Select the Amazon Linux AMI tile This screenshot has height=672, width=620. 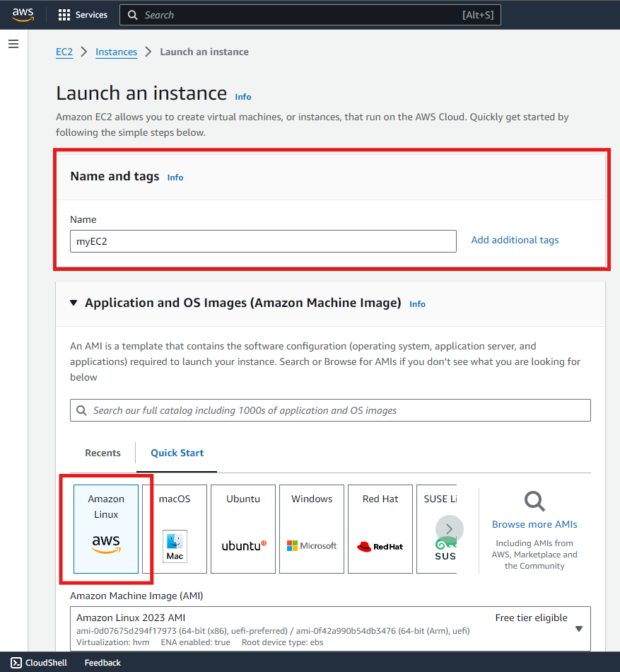coord(106,528)
